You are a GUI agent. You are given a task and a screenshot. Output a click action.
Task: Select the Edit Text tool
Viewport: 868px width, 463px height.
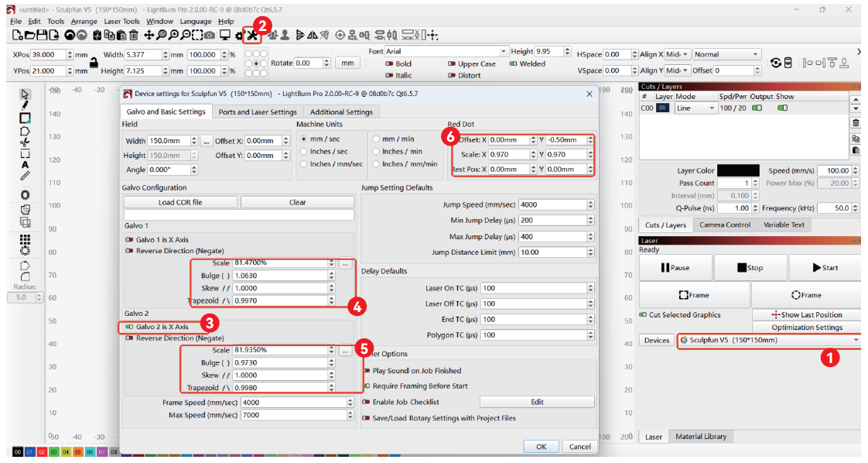[x=25, y=164]
